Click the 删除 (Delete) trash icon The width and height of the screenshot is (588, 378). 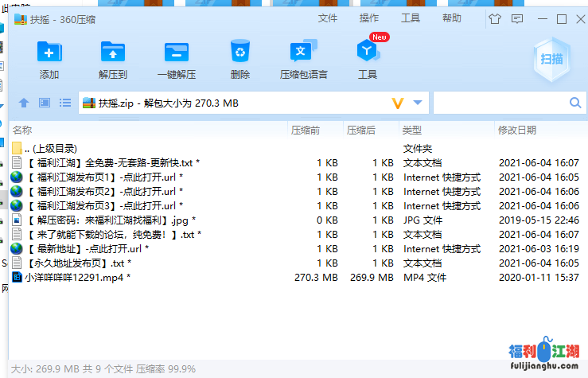pyautogui.click(x=239, y=53)
